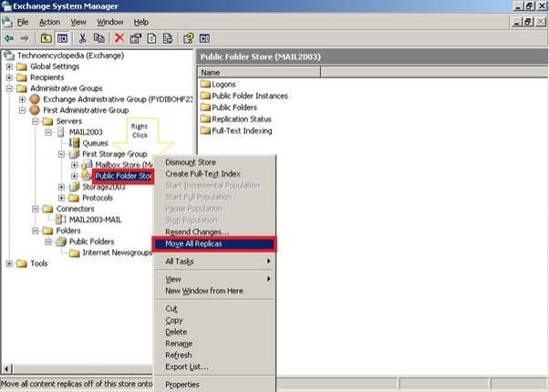The width and height of the screenshot is (549, 392).
Task: Click the Help question mark toolbar icon
Action: [x=189, y=38]
